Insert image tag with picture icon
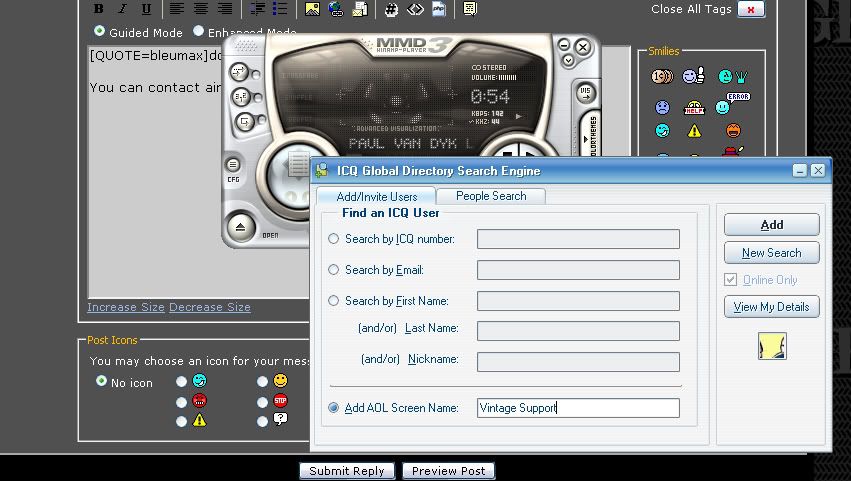Image resolution: width=851 pixels, height=481 pixels. [312, 9]
